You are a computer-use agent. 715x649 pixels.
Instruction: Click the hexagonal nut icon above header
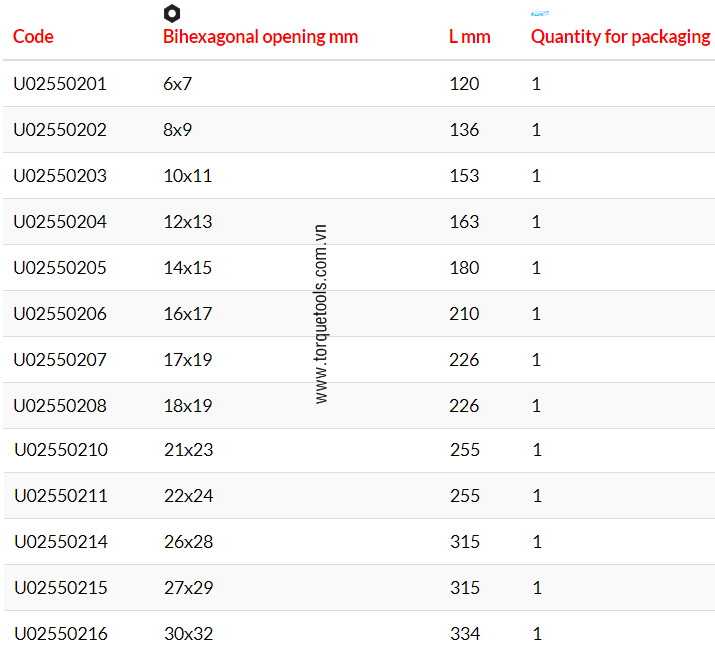(172, 13)
